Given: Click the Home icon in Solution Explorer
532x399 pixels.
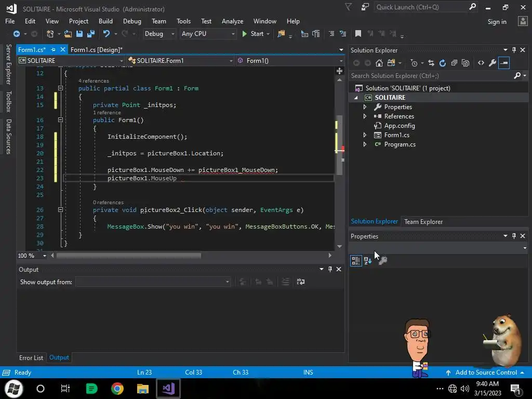Looking at the screenshot, I should [379, 63].
